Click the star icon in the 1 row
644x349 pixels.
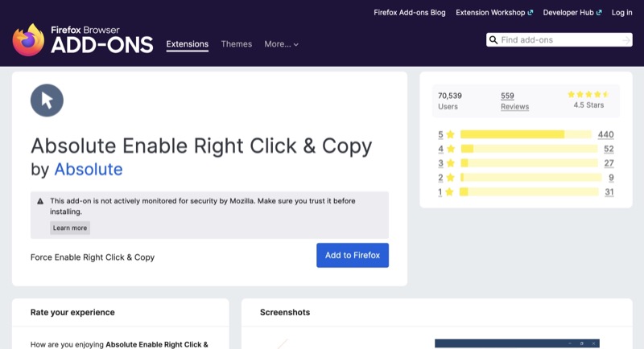(449, 192)
